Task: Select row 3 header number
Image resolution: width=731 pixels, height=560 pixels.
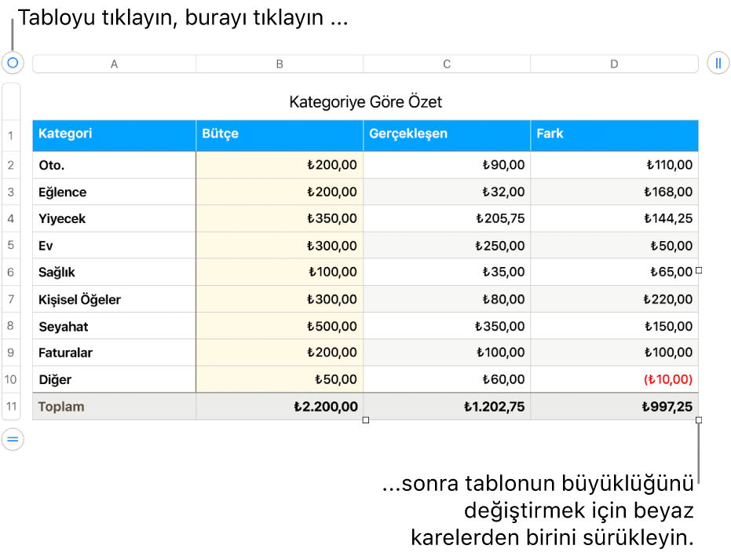Action: 11,192
